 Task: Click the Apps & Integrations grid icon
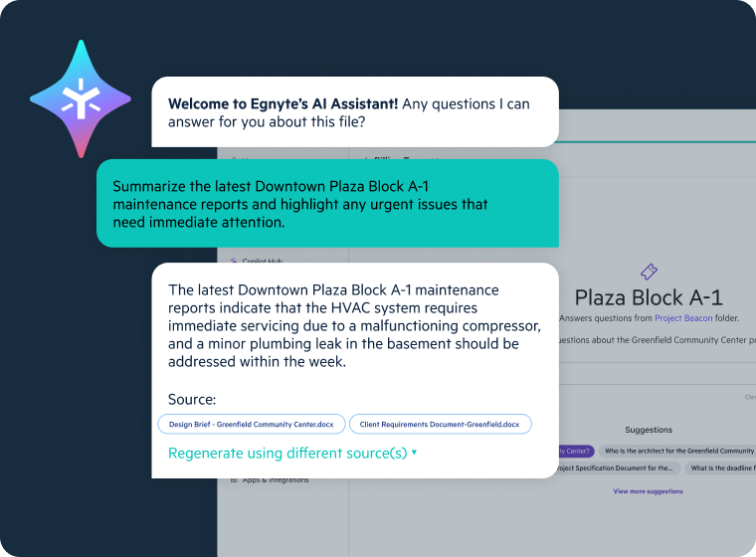234,480
